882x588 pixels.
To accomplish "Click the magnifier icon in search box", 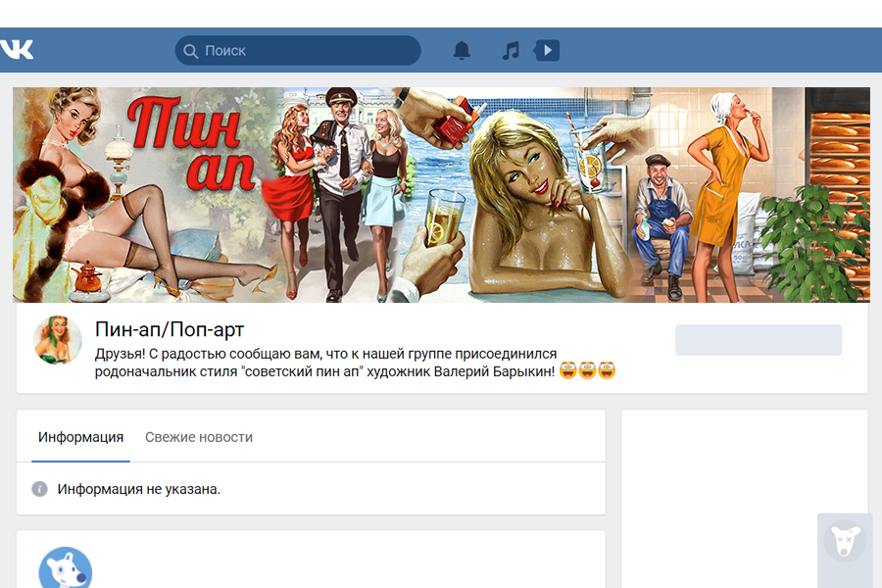I will [191, 51].
